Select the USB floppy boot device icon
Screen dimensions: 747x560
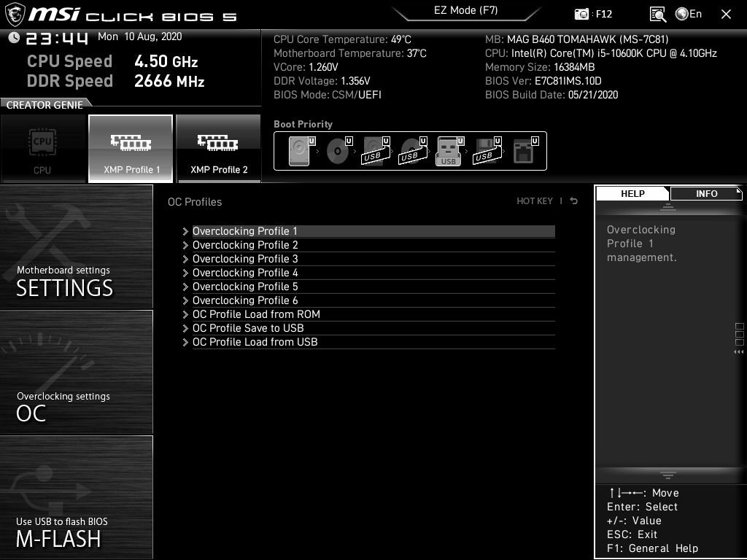point(487,151)
